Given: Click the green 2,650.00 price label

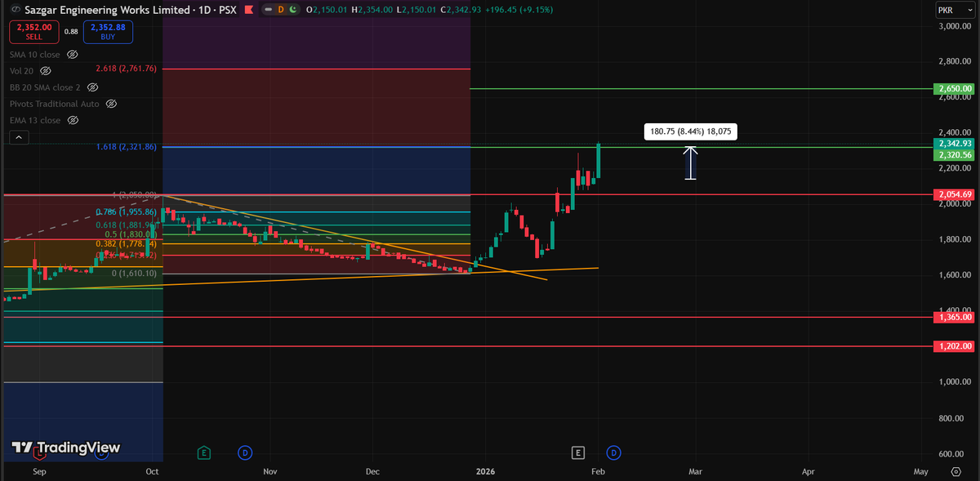Looking at the screenshot, I should (952, 87).
